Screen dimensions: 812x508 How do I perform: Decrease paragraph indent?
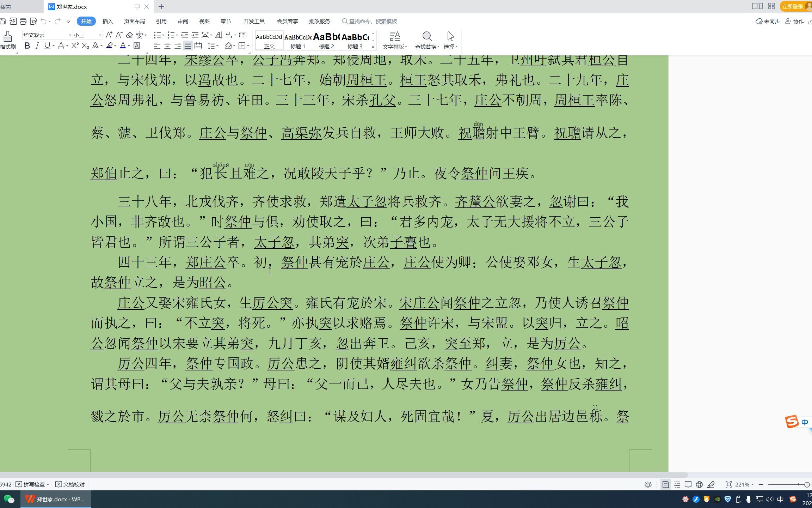click(x=185, y=35)
